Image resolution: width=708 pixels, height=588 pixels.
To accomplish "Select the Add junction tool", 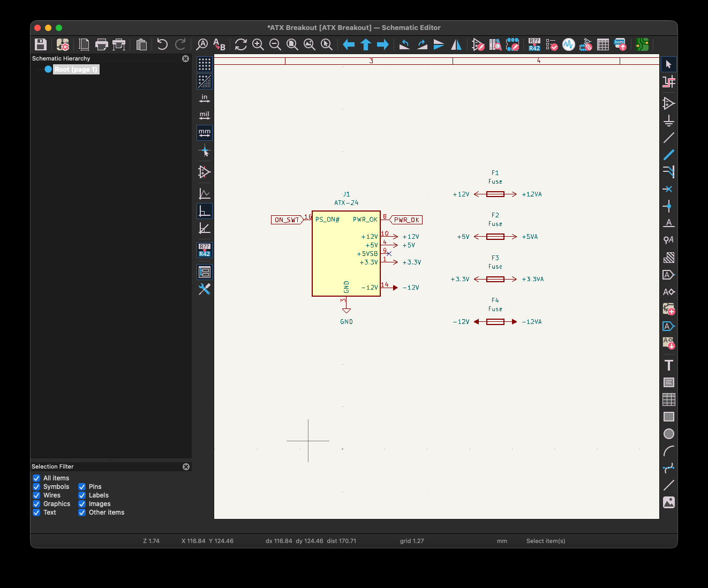I will [x=668, y=206].
